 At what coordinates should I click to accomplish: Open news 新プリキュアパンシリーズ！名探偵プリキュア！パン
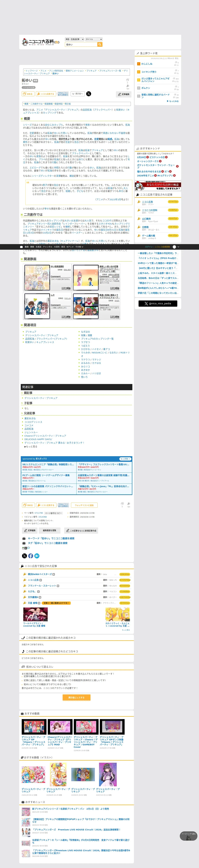[71, 809]
